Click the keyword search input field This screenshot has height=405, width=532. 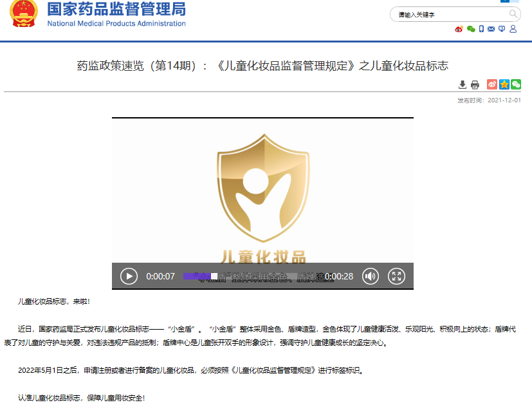pos(450,14)
